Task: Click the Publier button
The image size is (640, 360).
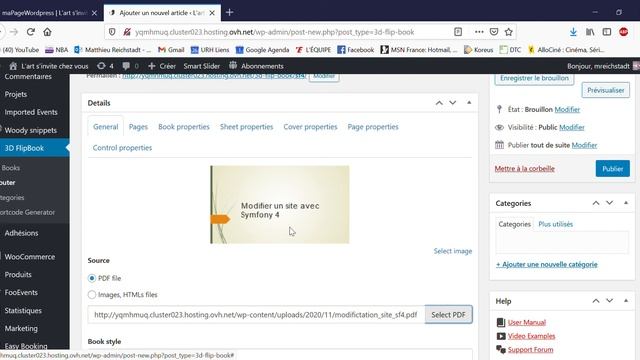Action: point(613,169)
